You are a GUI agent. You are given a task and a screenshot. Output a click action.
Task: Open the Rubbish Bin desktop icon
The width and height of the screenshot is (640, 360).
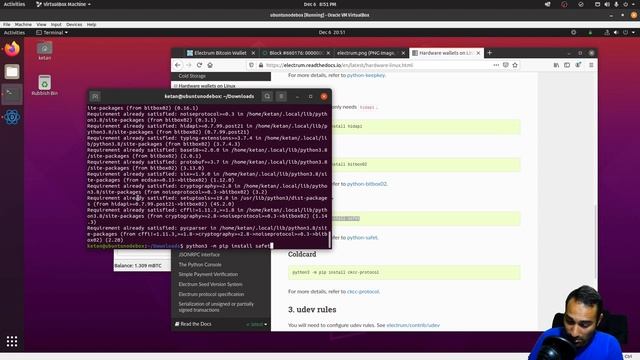coord(44,85)
